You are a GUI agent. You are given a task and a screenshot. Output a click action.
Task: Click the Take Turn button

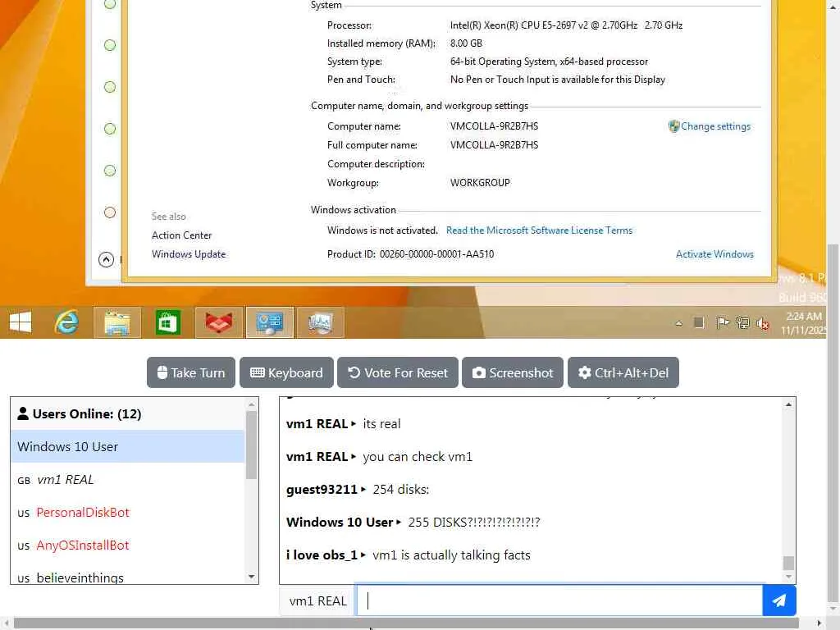click(190, 372)
